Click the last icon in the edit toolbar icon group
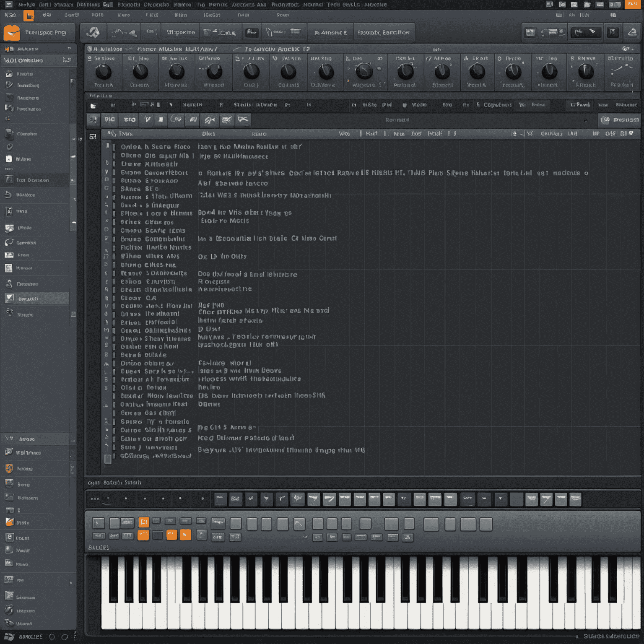Image resolution: width=644 pixels, height=644 pixels. pyautogui.click(x=243, y=120)
